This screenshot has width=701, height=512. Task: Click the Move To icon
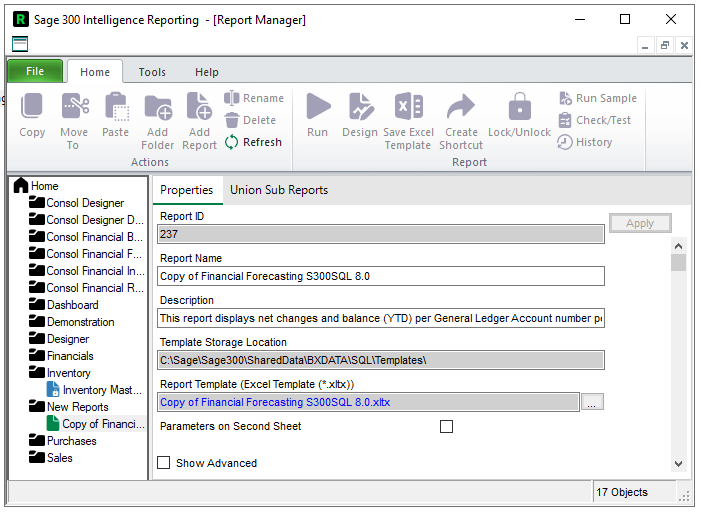[75, 106]
